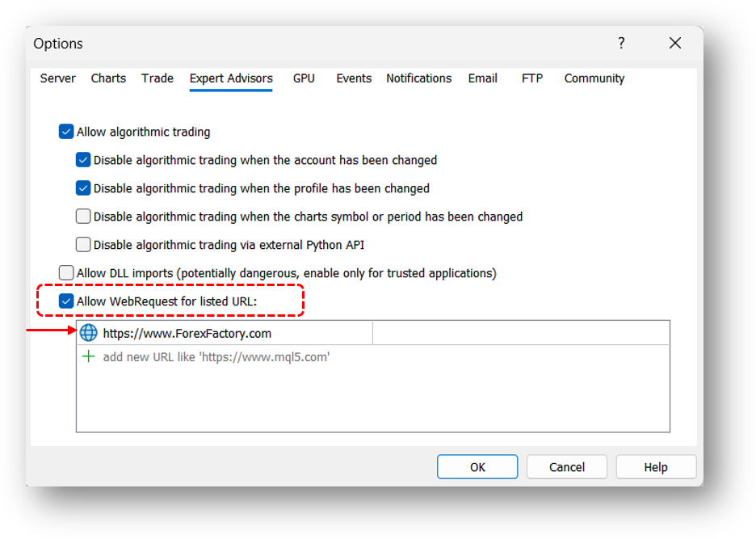The image size is (756, 539).
Task: Click the Cancel button
Action: tap(566, 466)
